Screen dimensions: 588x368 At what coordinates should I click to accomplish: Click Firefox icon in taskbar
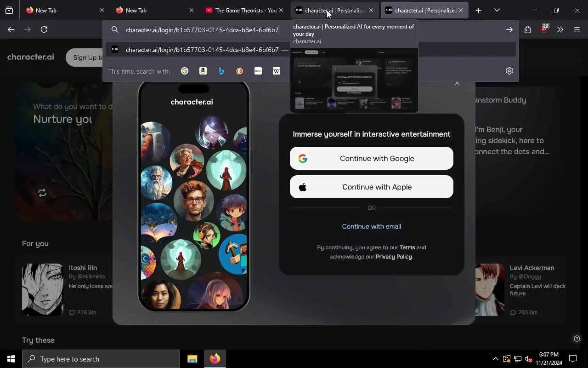[215, 359]
